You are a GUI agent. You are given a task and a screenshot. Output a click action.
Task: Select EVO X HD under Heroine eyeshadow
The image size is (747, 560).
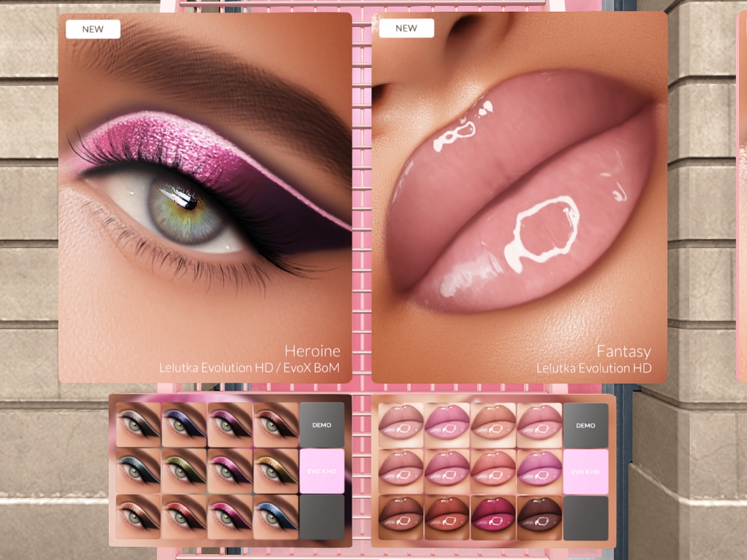tap(321, 471)
